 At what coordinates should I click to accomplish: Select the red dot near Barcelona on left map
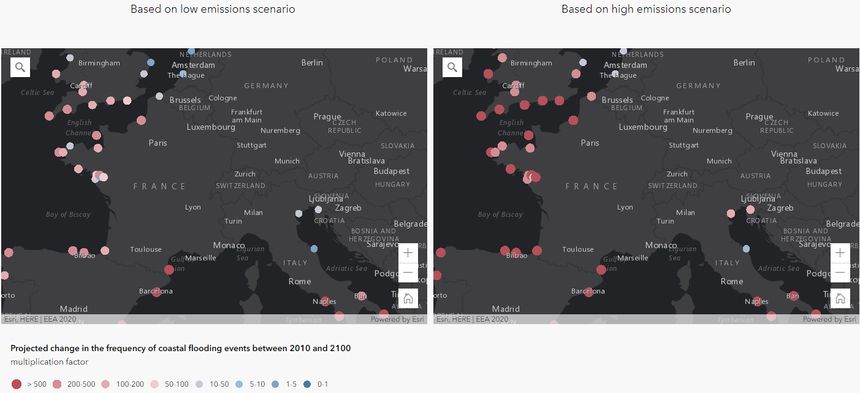coord(157,292)
